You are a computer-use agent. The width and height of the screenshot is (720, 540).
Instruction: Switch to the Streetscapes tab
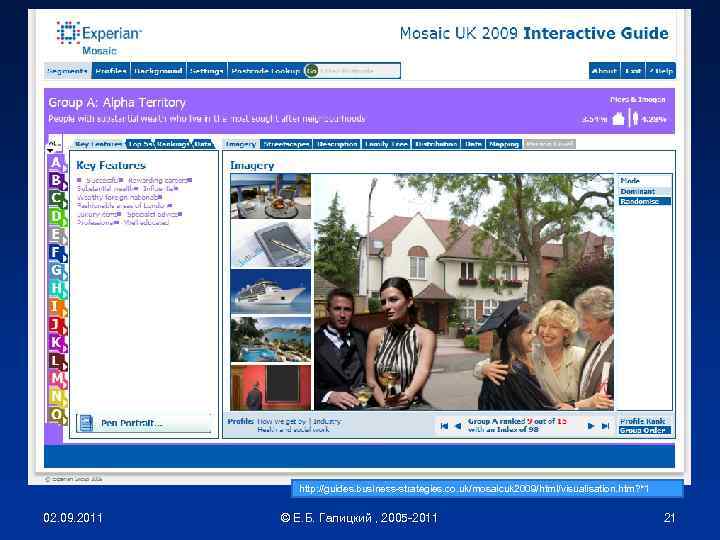pyautogui.click(x=286, y=144)
